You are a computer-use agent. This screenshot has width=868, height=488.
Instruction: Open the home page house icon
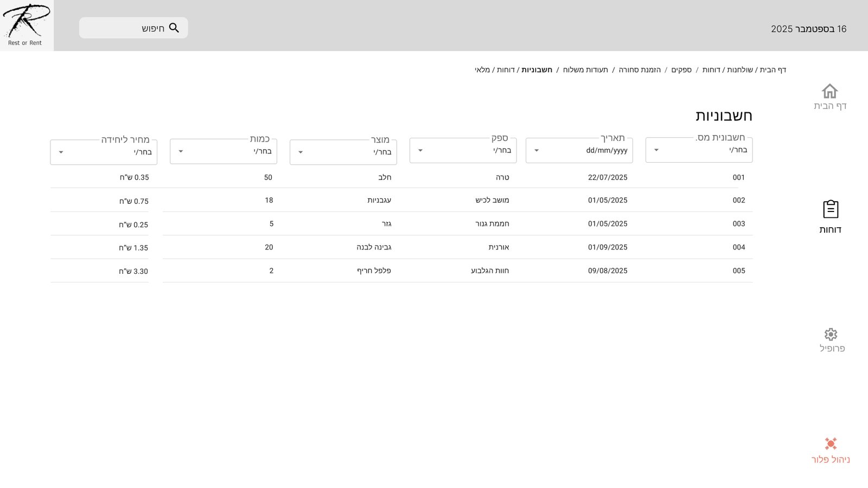click(829, 91)
